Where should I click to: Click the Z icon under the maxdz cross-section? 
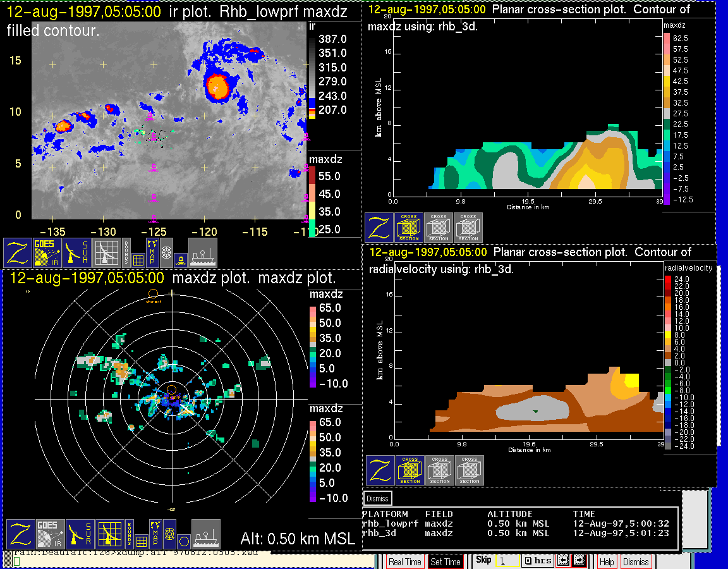tap(379, 228)
